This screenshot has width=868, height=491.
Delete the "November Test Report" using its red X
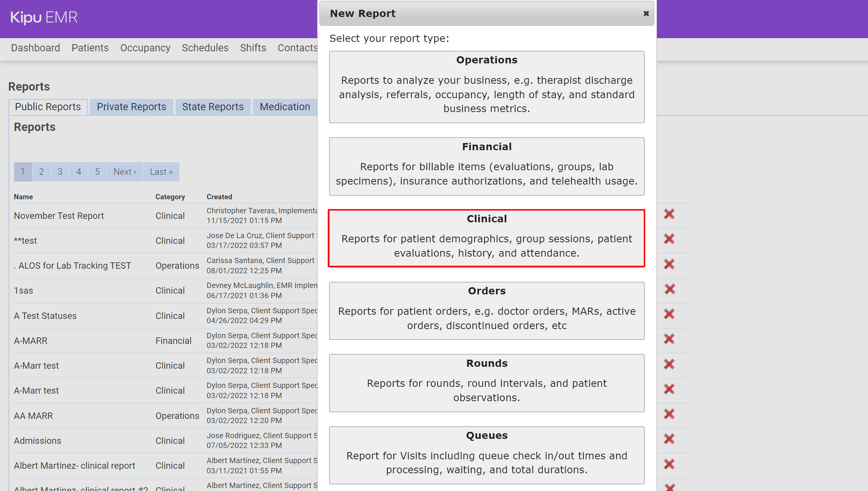(x=669, y=214)
